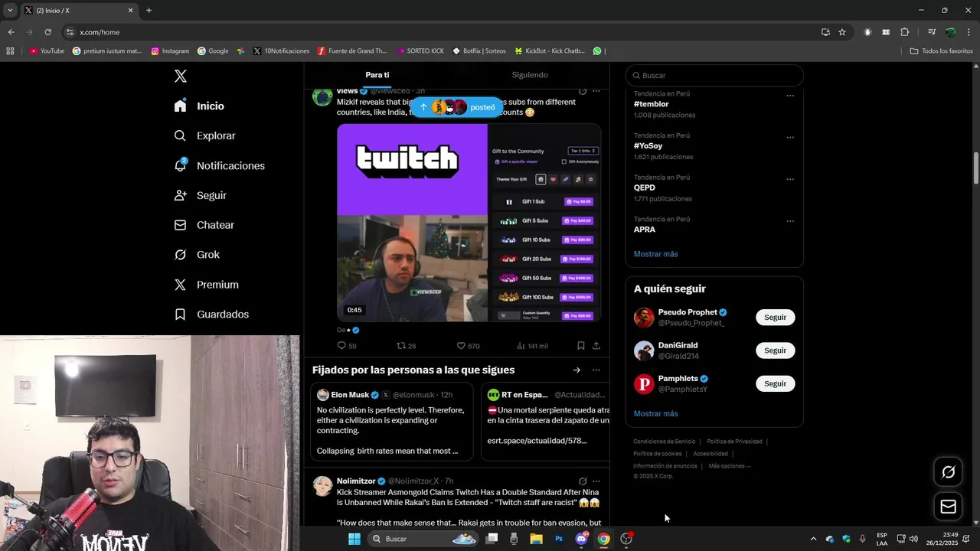Open the Twitch video thumbnail
Image resolution: width=980 pixels, height=551 pixels.
[x=469, y=223]
